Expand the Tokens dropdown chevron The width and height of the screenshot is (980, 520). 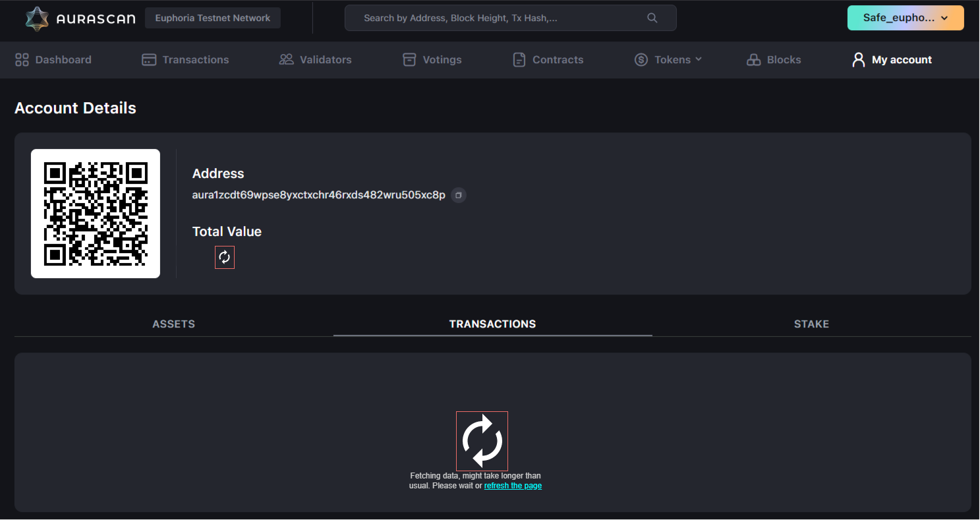tap(699, 59)
